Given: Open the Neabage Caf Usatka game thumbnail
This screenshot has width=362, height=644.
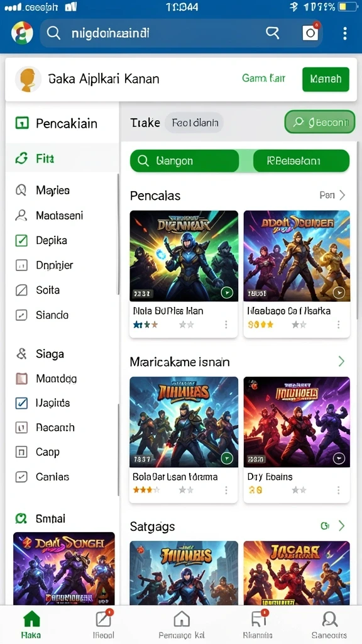Looking at the screenshot, I should pyautogui.click(x=297, y=256).
